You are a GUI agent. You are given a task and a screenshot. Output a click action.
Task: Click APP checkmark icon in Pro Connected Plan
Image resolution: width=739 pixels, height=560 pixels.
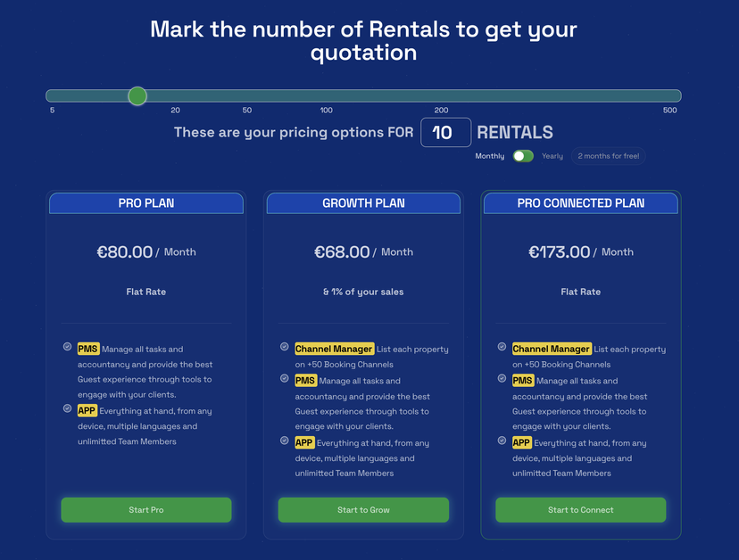(502, 441)
